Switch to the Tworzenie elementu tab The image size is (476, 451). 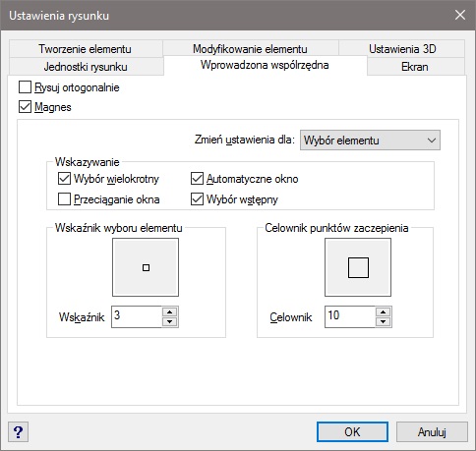point(86,49)
